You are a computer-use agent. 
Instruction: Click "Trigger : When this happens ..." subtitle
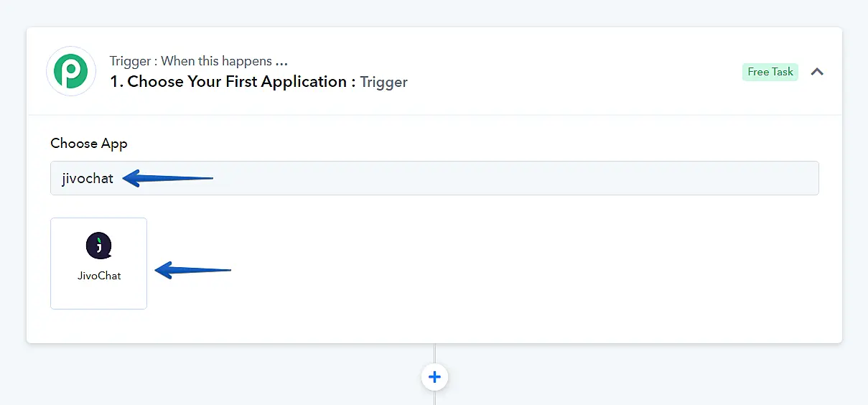(x=199, y=61)
